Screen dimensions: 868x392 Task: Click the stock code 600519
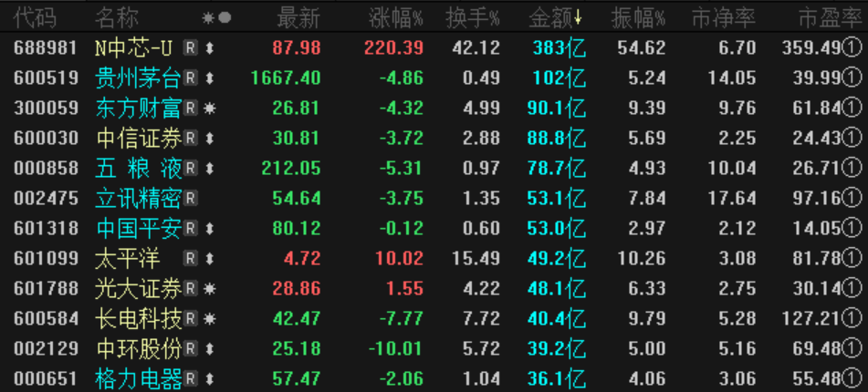point(46,78)
